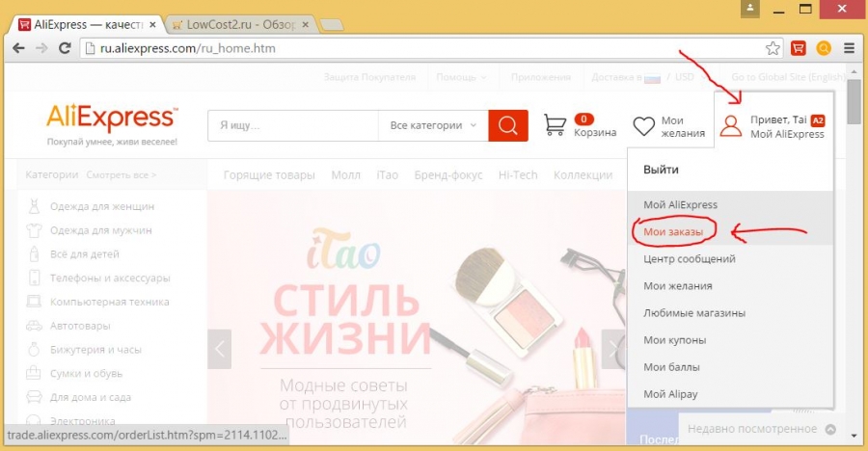
Task: Click the ring icon for Бижутерия и часы
Action: pos(34,349)
